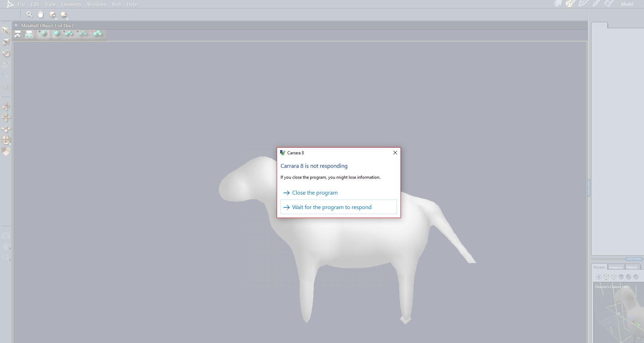Screen dimensions: 644x343
Task: Click Wait for the program to respond
Action: 339,207
